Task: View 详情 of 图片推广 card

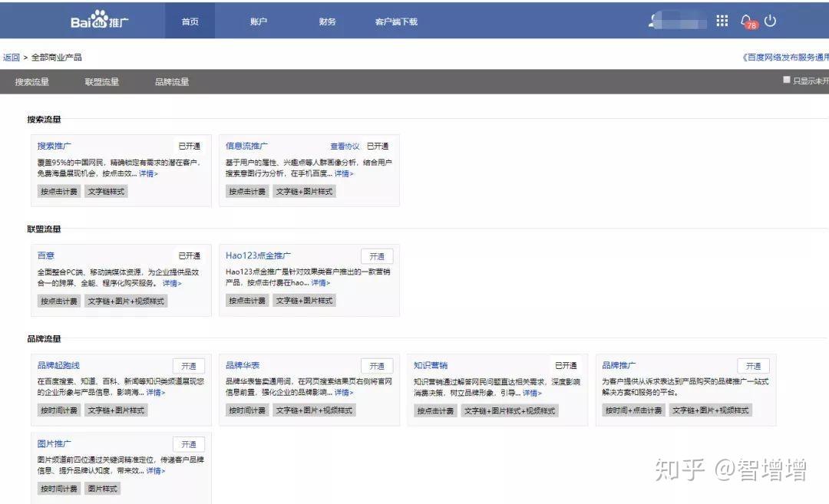Action: [155, 470]
